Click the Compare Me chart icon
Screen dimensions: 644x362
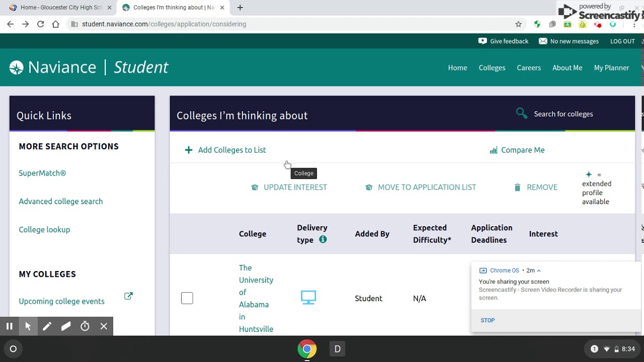[494, 150]
